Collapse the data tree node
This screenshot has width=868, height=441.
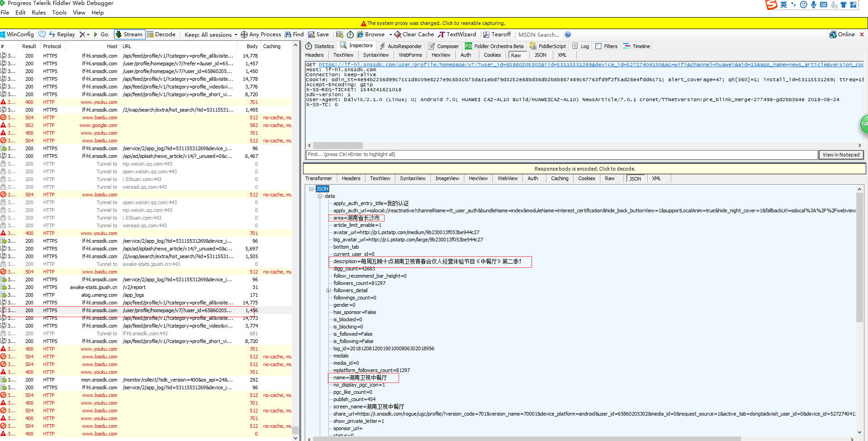pyautogui.click(x=320, y=196)
